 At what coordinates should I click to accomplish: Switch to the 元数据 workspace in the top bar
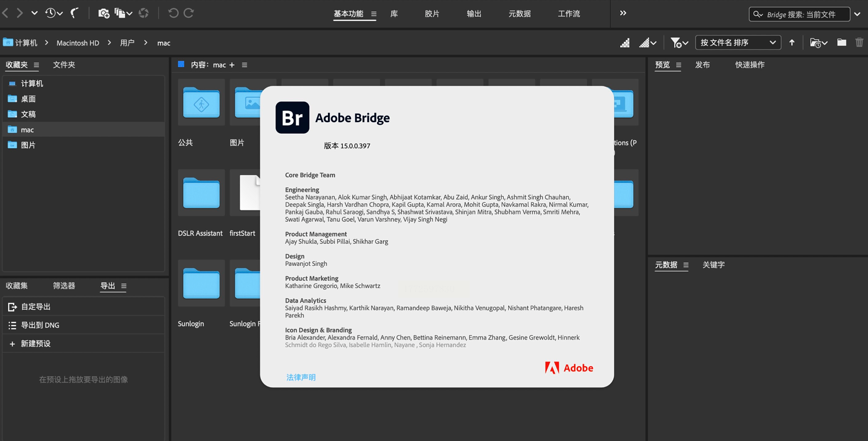[x=519, y=14]
